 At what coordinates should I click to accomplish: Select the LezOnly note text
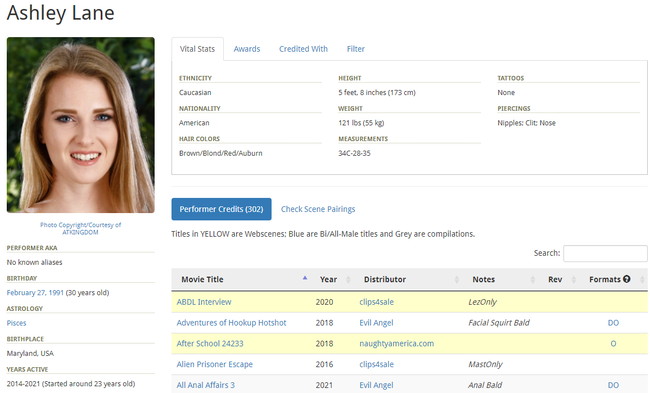tap(482, 302)
